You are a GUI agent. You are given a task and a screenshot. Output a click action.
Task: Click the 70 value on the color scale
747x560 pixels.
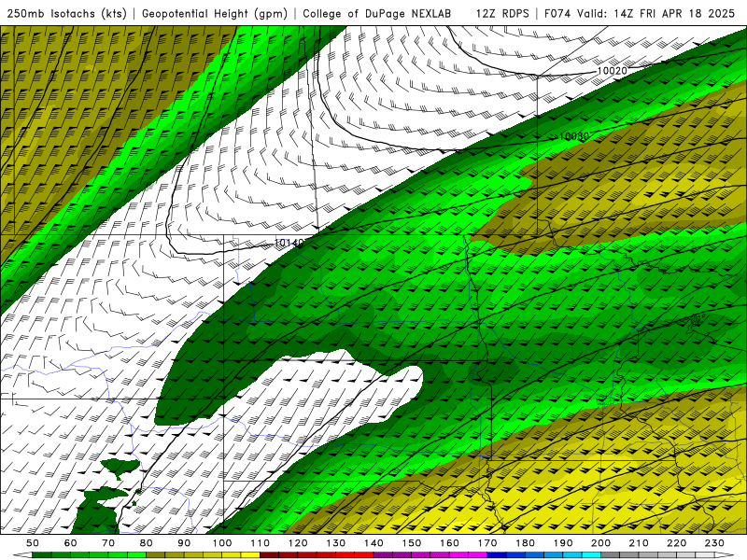(108, 543)
